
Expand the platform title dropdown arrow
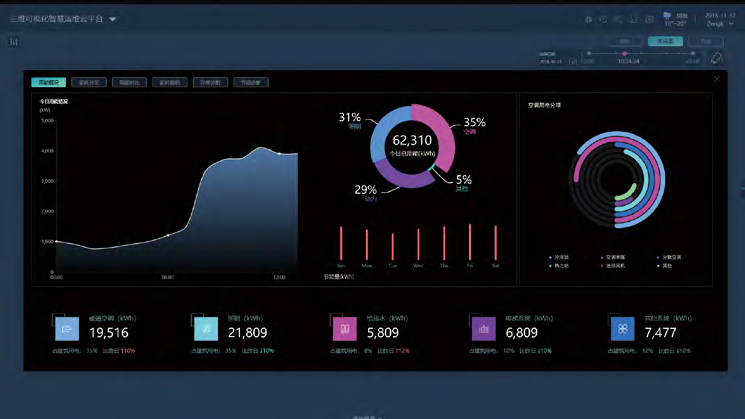click(113, 19)
